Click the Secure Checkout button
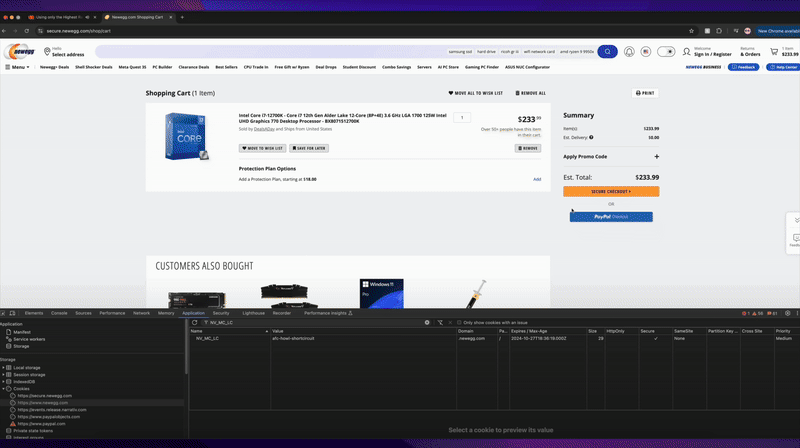The width and height of the screenshot is (800, 448). (611, 191)
